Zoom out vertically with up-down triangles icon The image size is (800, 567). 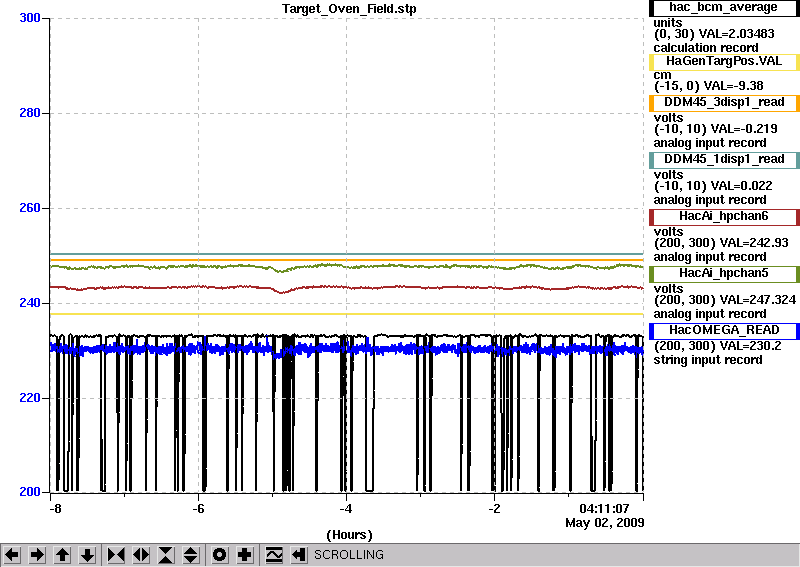coord(191,555)
